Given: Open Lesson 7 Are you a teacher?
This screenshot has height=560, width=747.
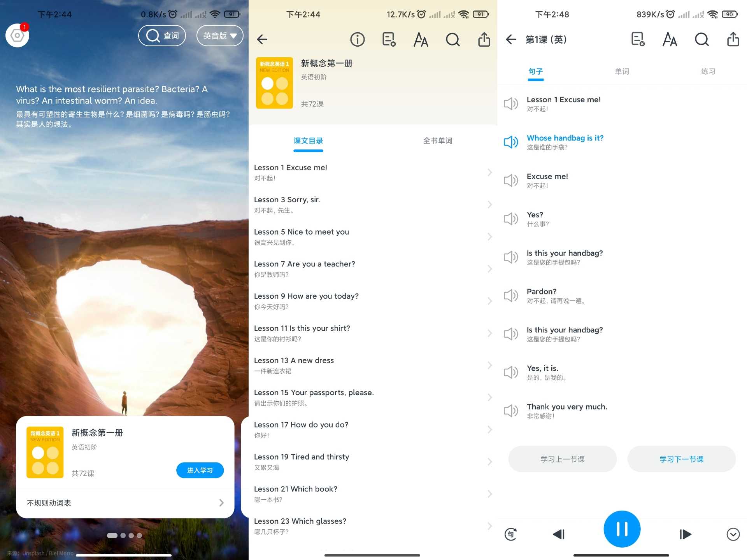Looking at the screenshot, I should [373, 269].
